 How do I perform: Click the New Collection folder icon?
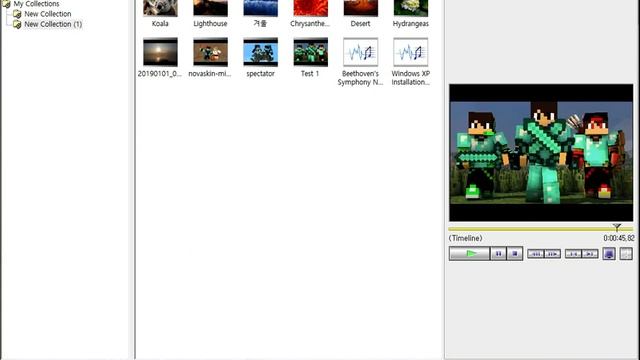17,14
